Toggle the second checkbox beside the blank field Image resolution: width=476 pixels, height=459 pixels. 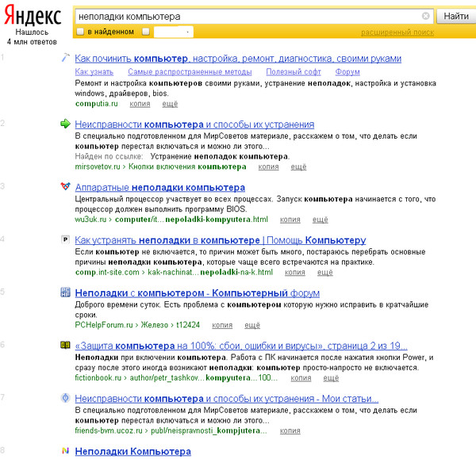pos(146,32)
